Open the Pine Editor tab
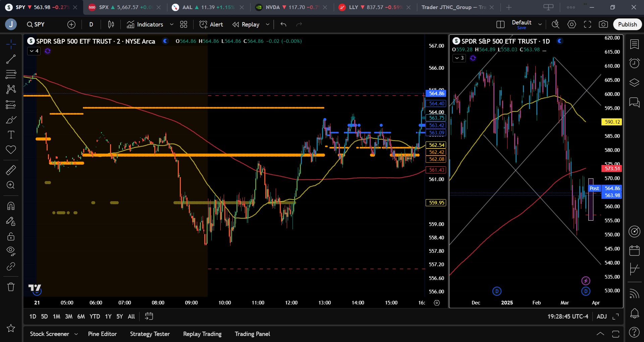Image resolution: width=644 pixels, height=342 pixels. 102,334
